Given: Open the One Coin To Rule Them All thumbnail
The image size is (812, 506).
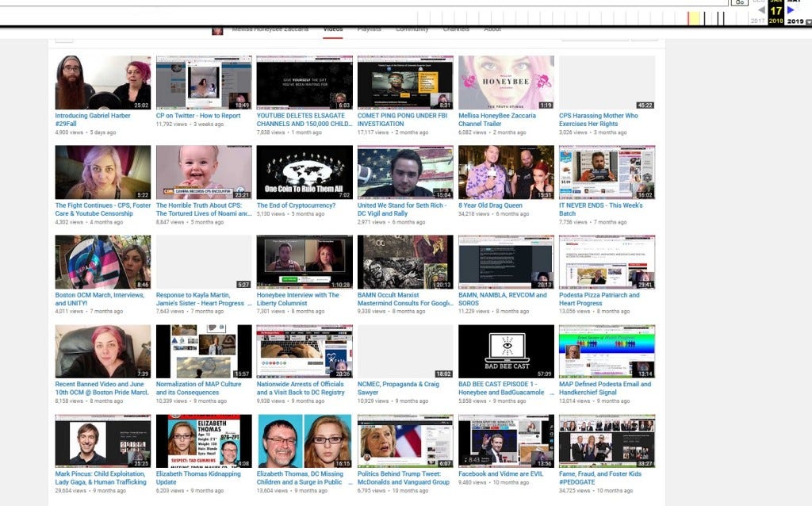Looking at the screenshot, I should coord(304,172).
